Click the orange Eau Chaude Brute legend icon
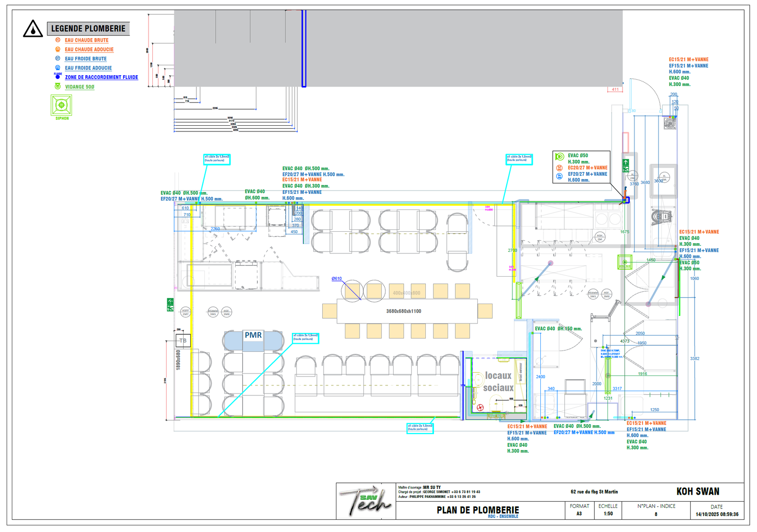This screenshot has height=532, width=757. tap(58, 40)
